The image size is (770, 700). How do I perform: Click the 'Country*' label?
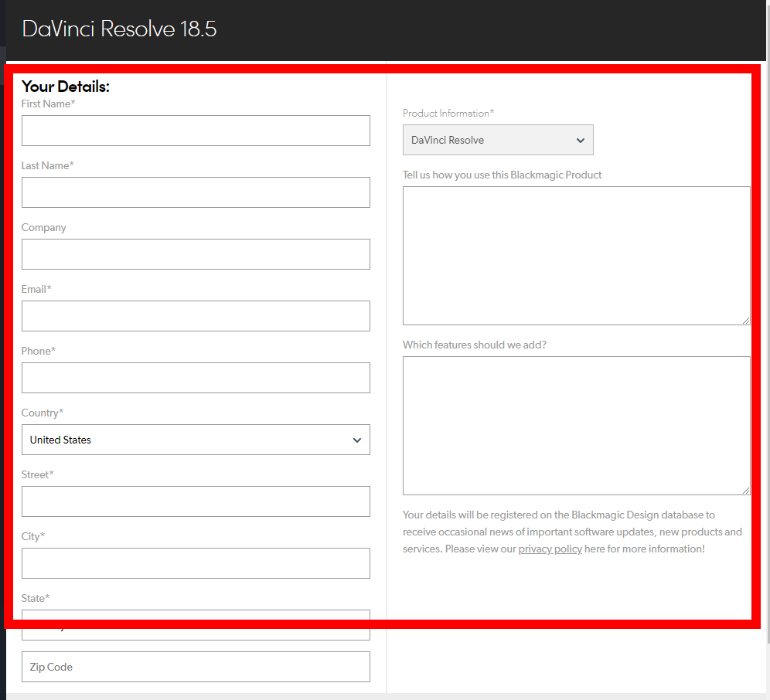(43, 413)
